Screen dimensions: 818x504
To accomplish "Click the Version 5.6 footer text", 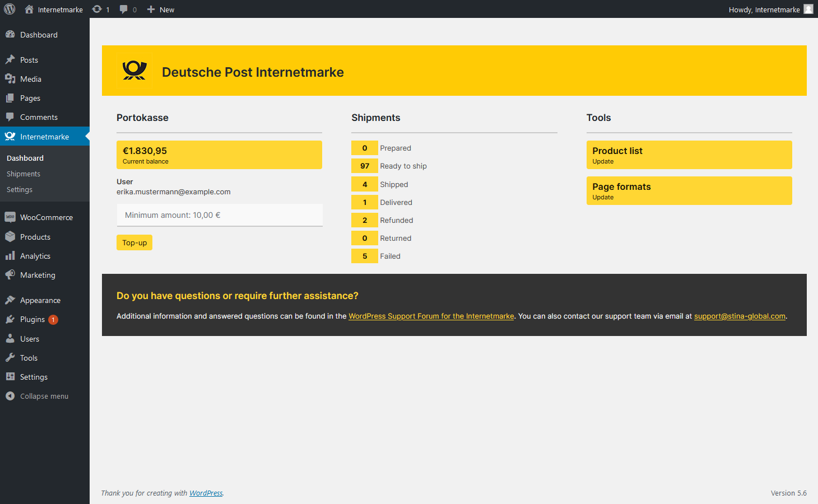I will click(789, 493).
